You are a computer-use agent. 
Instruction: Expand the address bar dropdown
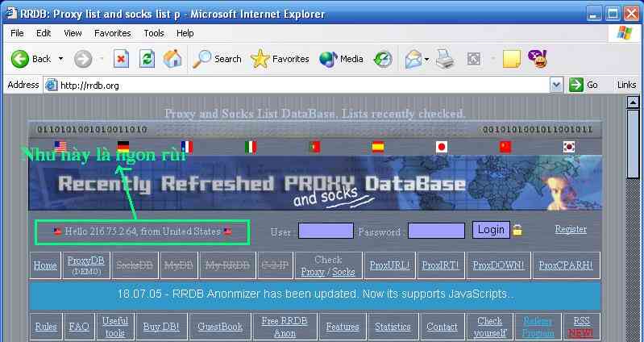[x=556, y=85]
